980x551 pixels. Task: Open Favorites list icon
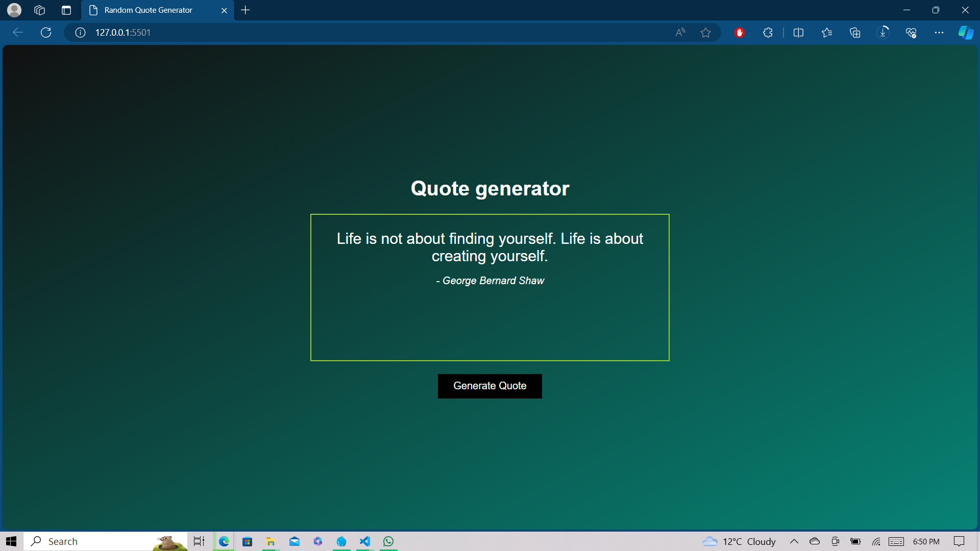[827, 33]
